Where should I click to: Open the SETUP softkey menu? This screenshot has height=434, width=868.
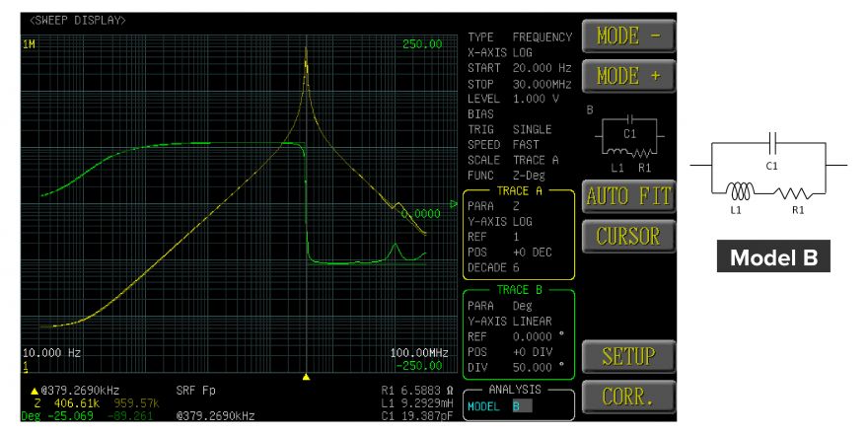[x=628, y=356]
